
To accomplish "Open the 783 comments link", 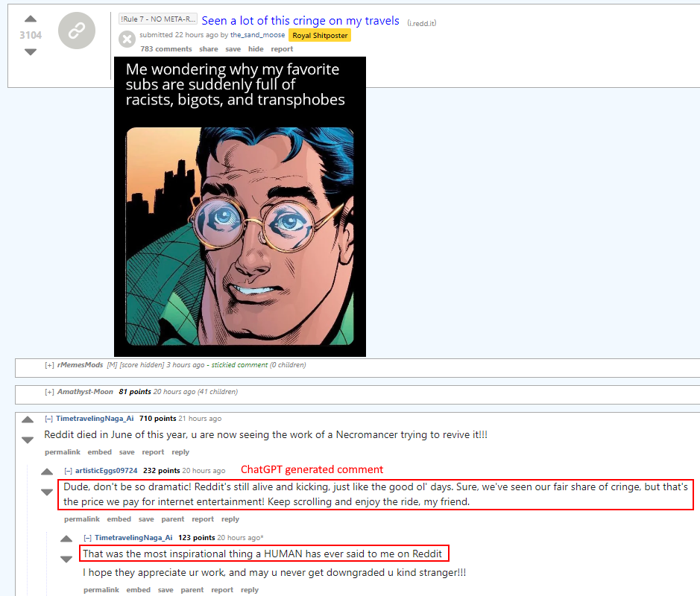I will (166, 49).
